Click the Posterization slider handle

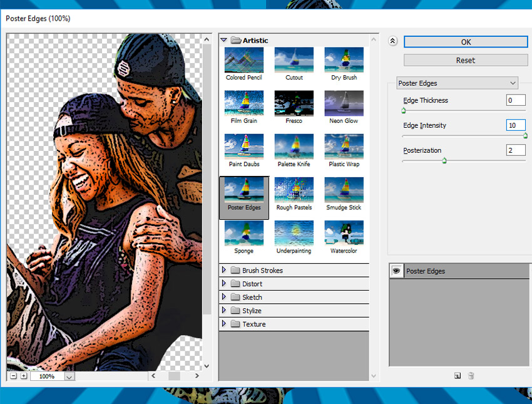(444, 161)
